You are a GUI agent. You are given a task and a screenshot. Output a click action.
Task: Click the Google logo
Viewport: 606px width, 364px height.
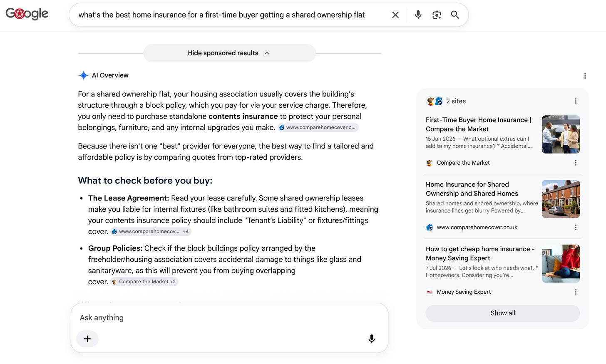(x=27, y=14)
